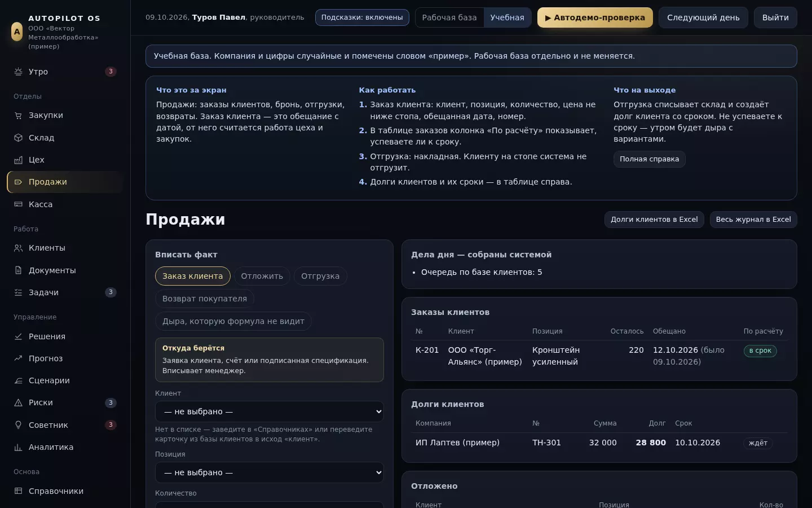Click ИП Лаптев (пример) debtor row
The image size is (812, 508).
point(599,443)
